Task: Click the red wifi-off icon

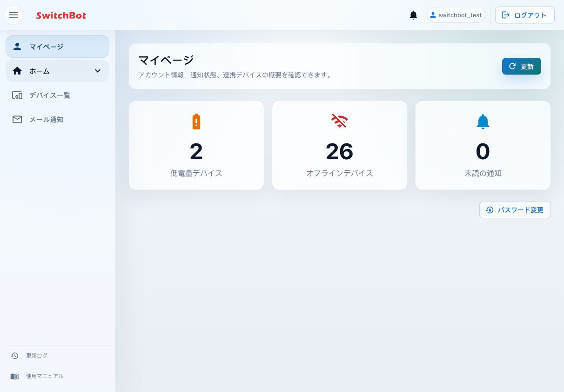Action: (340, 121)
